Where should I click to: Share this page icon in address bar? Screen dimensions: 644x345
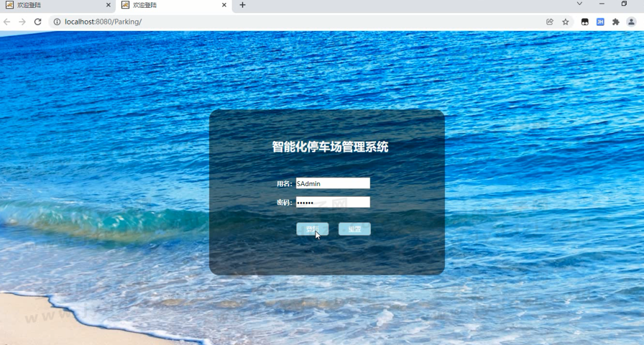pos(550,21)
